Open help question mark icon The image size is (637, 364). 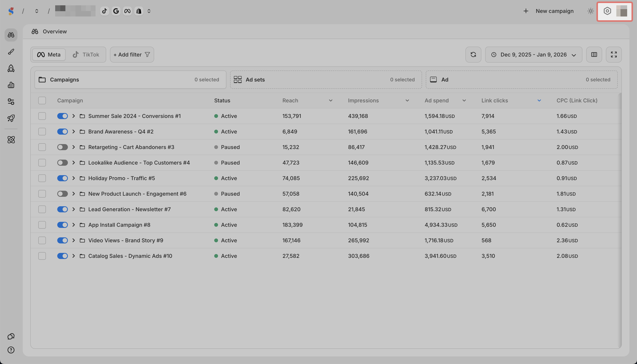pyautogui.click(x=11, y=350)
